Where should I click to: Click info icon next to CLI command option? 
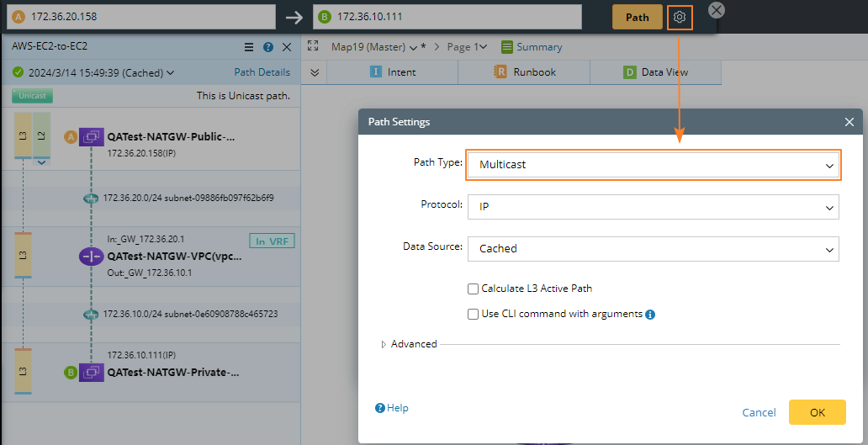click(650, 315)
